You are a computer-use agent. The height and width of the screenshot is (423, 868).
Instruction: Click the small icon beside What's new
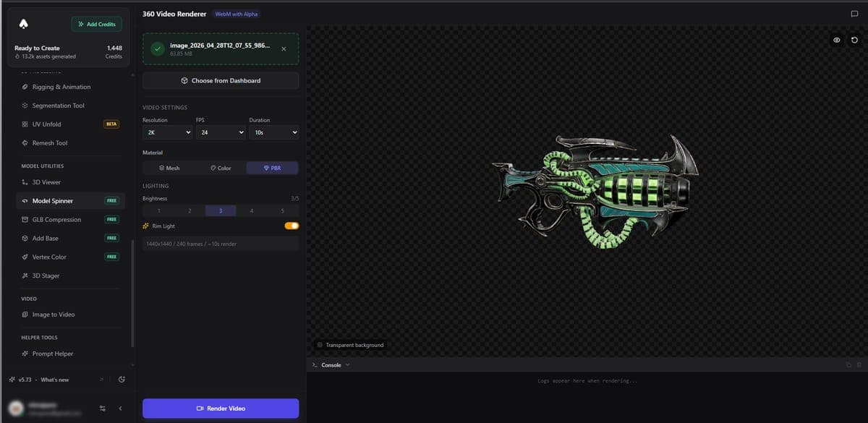coord(101,380)
